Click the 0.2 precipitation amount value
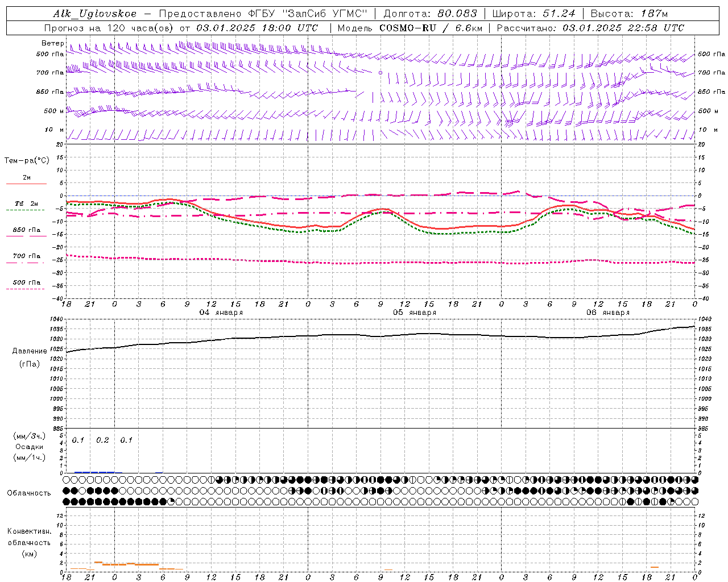The image size is (728, 582). [102, 440]
